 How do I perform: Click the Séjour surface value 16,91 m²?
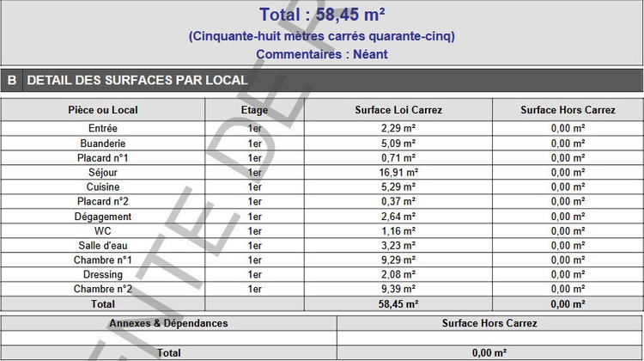(x=398, y=173)
